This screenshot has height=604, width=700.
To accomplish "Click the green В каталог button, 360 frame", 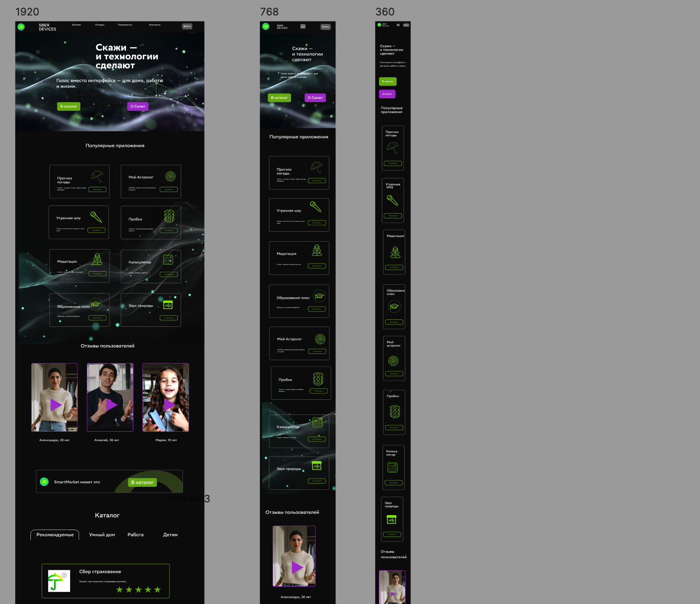I will coord(388,81).
